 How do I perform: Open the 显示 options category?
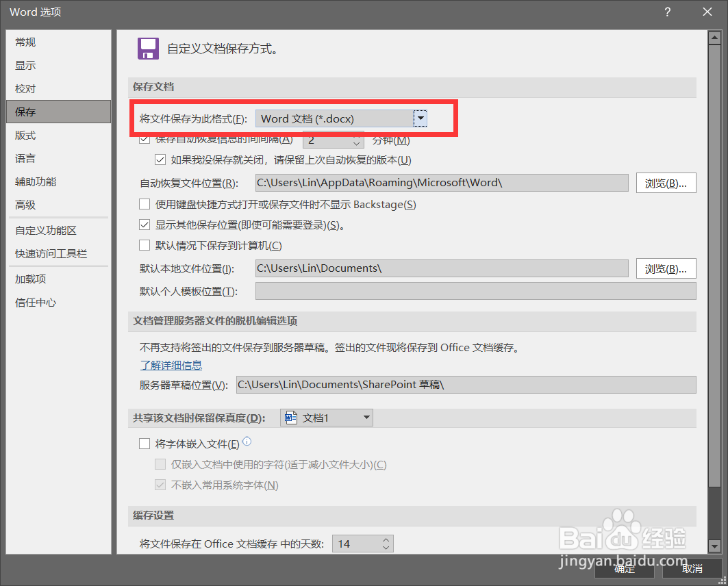click(x=58, y=66)
